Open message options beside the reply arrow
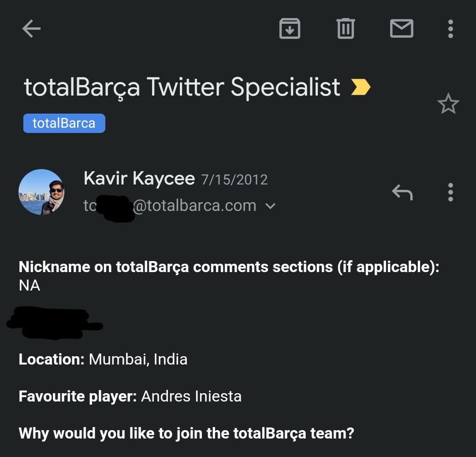The width and height of the screenshot is (476, 457). point(450,192)
